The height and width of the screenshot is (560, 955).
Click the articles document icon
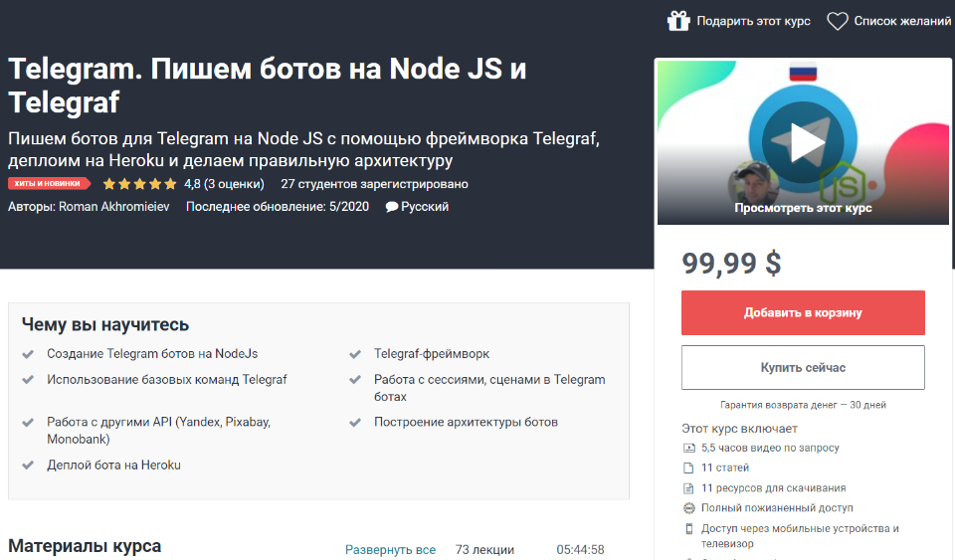coord(688,468)
